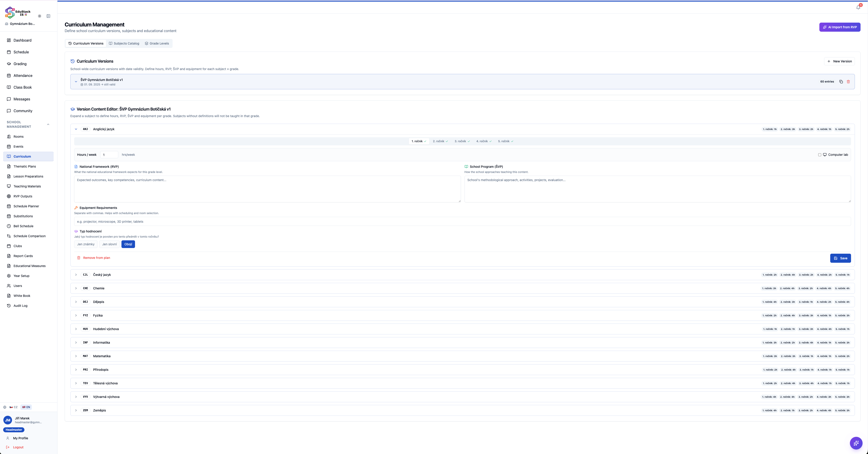Select the 2. ročník grade tab
The height and width of the screenshot is (454, 868).
point(440,142)
